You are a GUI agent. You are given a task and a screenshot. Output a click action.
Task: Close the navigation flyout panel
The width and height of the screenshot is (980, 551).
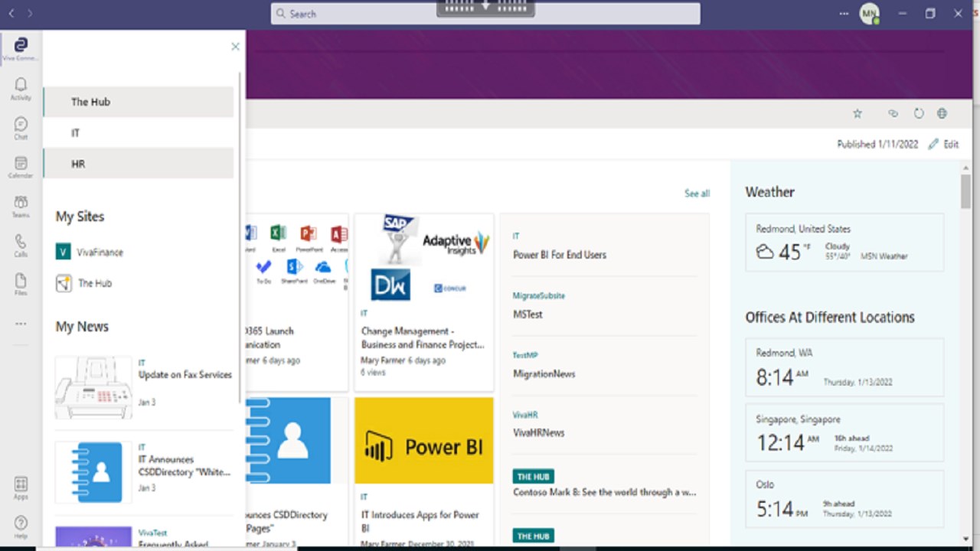(235, 47)
